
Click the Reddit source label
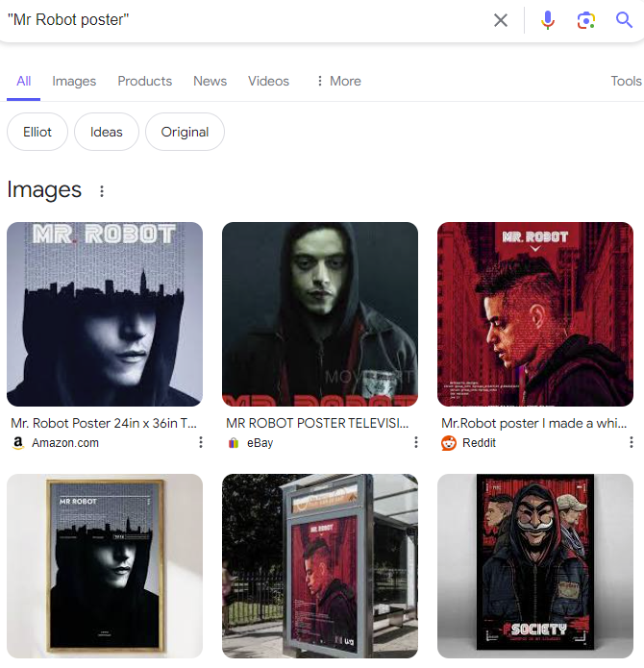(x=480, y=443)
